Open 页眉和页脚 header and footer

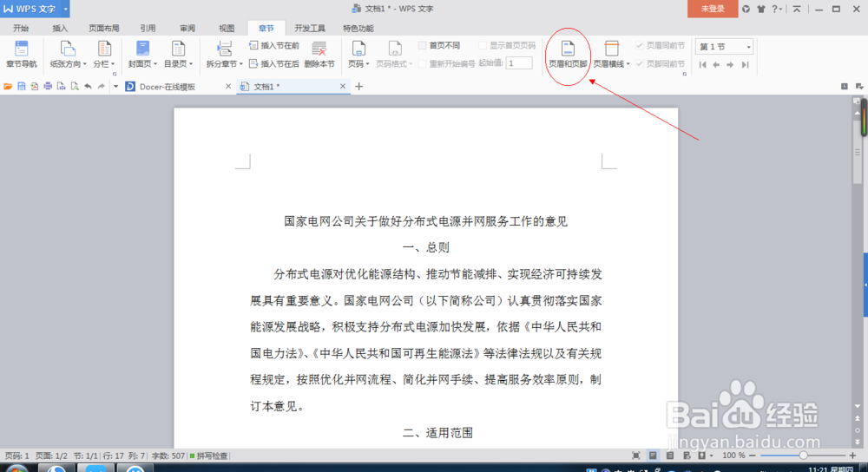tap(568, 54)
